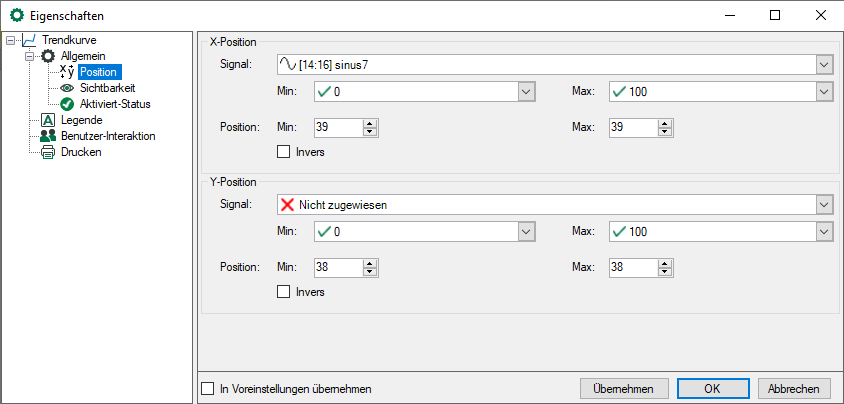The height and width of the screenshot is (404, 844).
Task: Increase X-Position Min spinner value
Action: click(x=369, y=123)
